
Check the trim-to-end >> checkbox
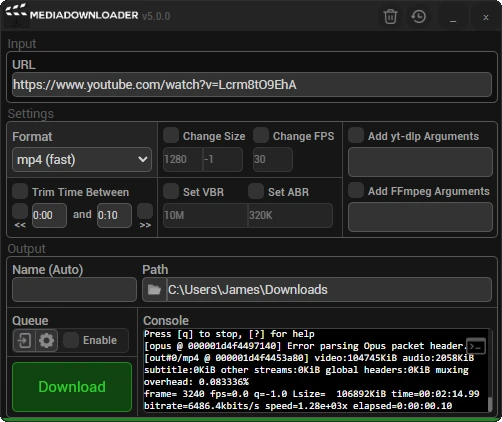(145, 211)
